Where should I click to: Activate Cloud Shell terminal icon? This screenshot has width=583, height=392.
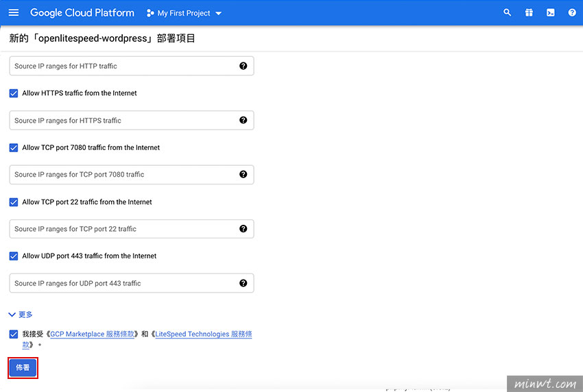click(x=550, y=12)
